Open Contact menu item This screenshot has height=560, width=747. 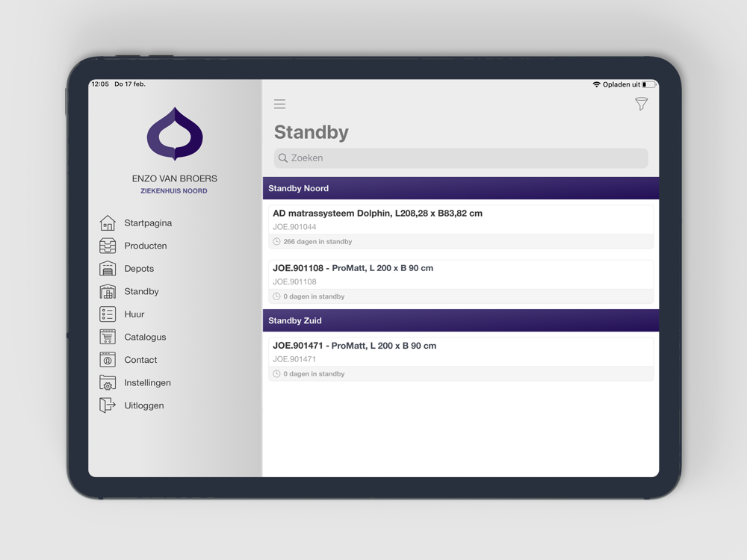(140, 360)
